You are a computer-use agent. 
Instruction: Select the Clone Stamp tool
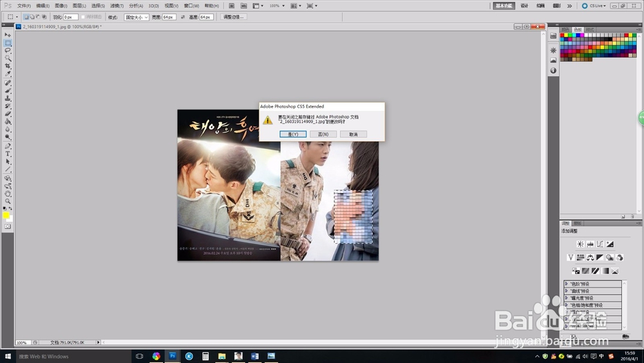(8, 98)
